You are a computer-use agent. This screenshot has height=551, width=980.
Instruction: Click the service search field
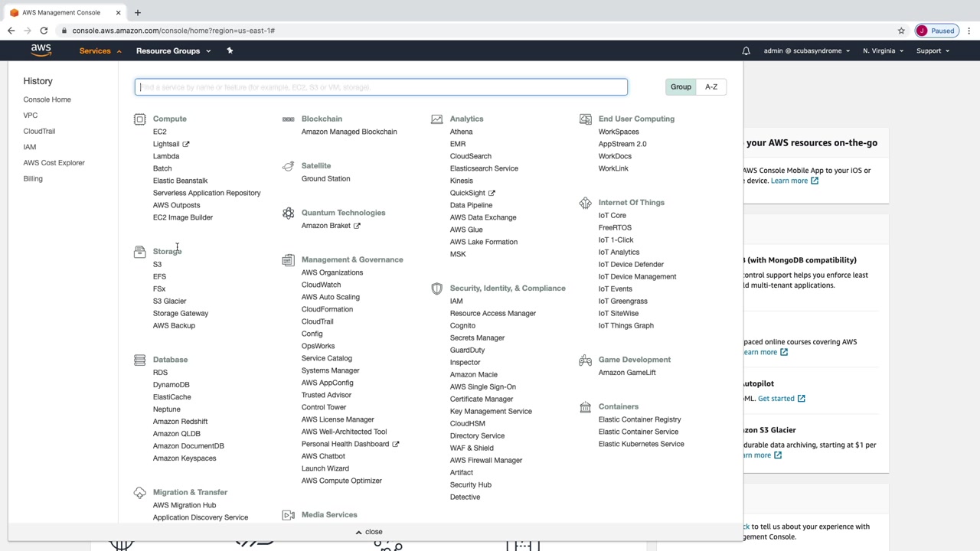coord(381,87)
